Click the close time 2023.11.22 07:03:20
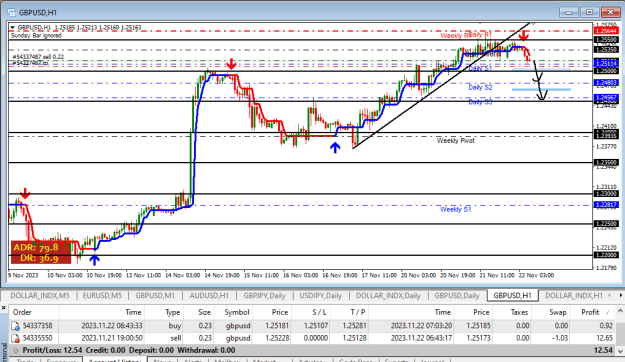Screen dimensions: 625x362 pos(421,326)
